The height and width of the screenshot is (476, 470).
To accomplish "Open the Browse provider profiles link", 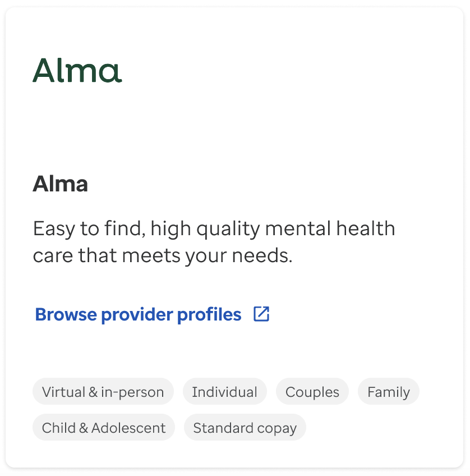I will pos(138,314).
